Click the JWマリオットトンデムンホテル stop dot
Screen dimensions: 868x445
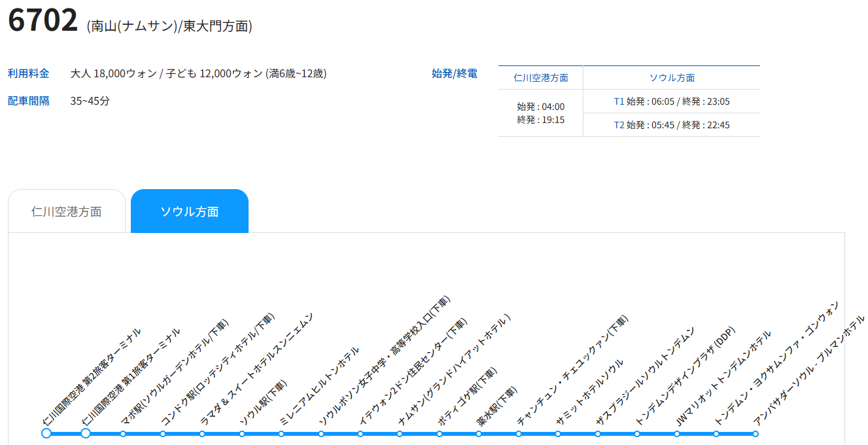(676, 434)
